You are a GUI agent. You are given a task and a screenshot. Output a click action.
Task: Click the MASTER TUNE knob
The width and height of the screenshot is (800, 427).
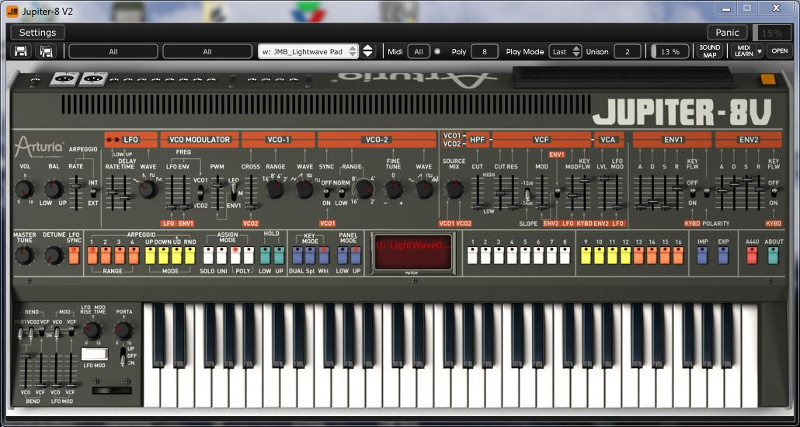(x=24, y=255)
